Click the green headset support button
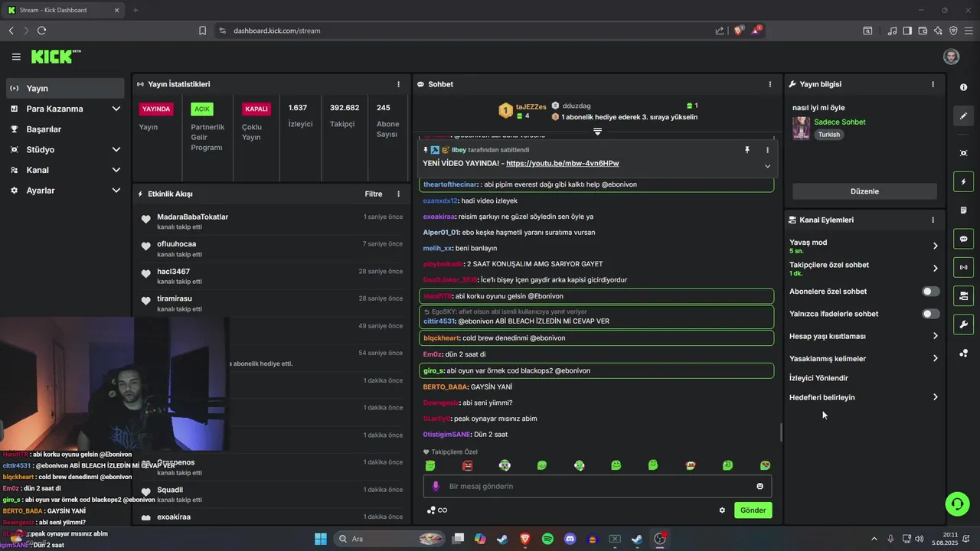Image resolution: width=980 pixels, height=551 pixels. tap(956, 504)
